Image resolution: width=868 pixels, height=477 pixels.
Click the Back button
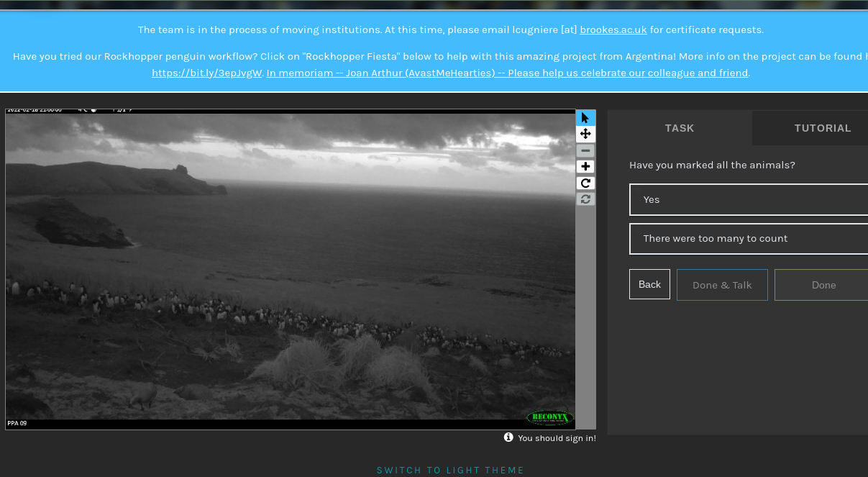point(649,284)
